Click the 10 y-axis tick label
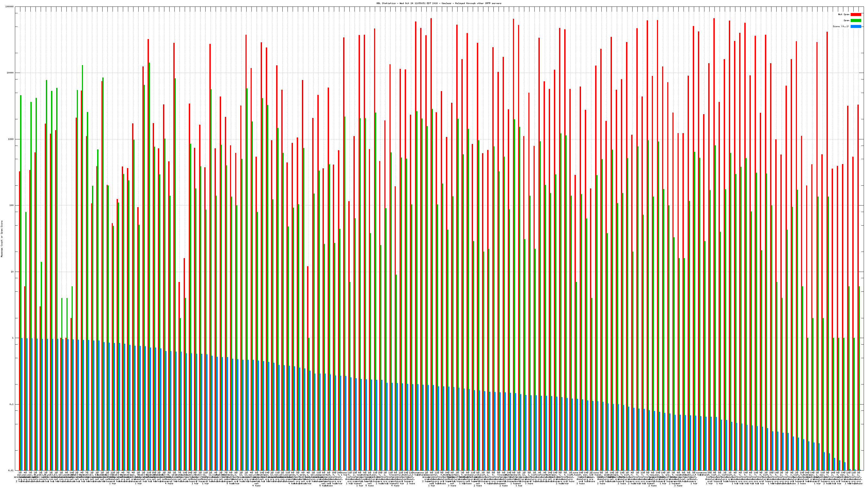The width and height of the screenshot is (868, 488). [x=12, y=272]
